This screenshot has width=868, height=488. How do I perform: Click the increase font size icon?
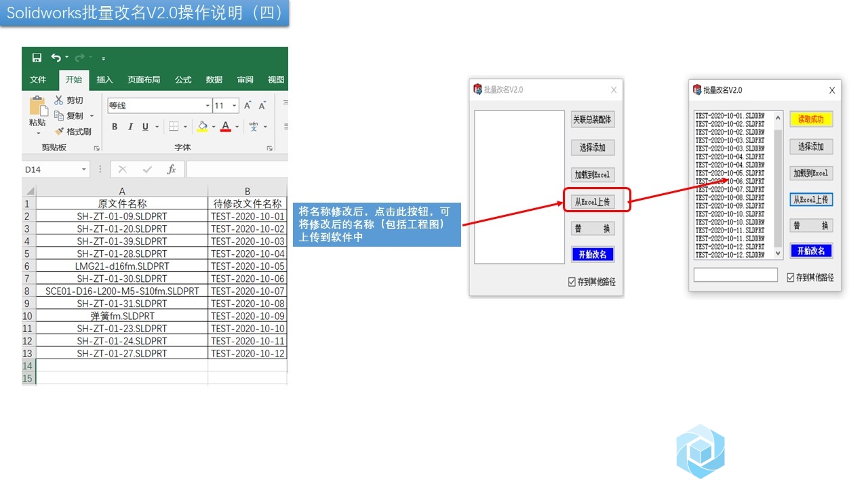point(248,106)
